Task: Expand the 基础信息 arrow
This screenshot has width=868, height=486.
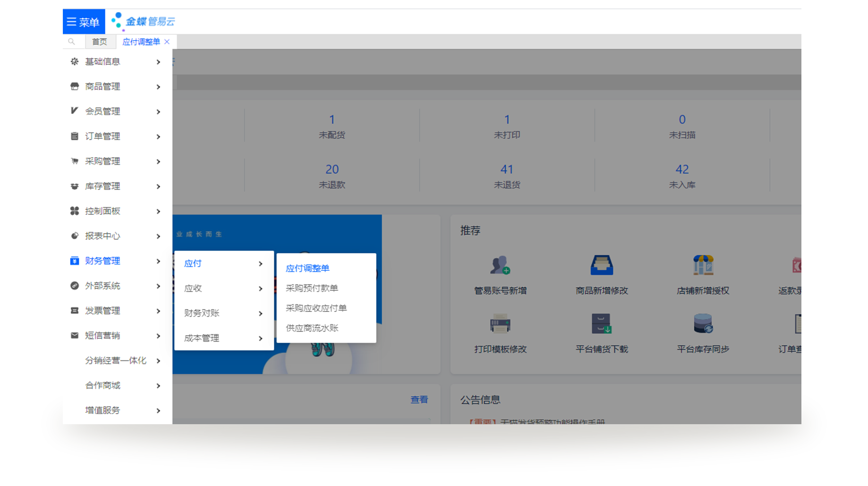Action: [158, 62]
